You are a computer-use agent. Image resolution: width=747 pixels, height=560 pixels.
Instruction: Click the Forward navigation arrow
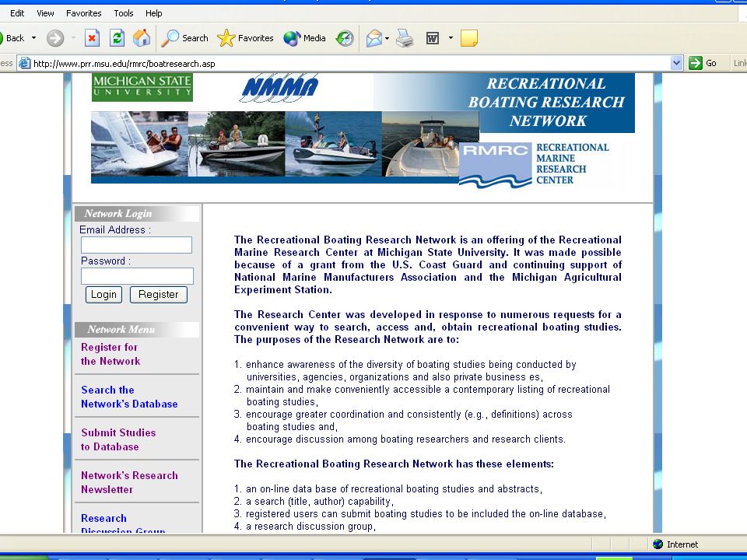(x=54, y=38)
